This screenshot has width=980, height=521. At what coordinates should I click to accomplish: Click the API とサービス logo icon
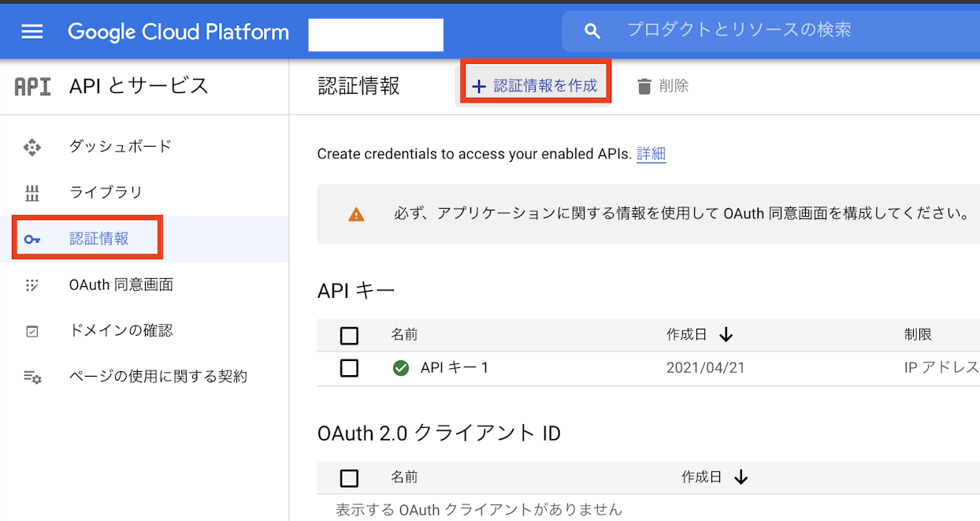click(32, 87)
